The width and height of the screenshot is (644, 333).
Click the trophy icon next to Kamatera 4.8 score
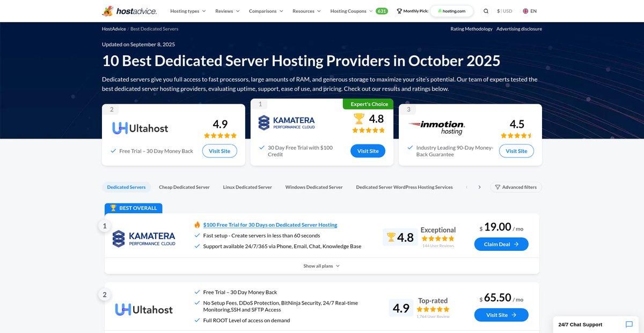(x=391, y=237)
